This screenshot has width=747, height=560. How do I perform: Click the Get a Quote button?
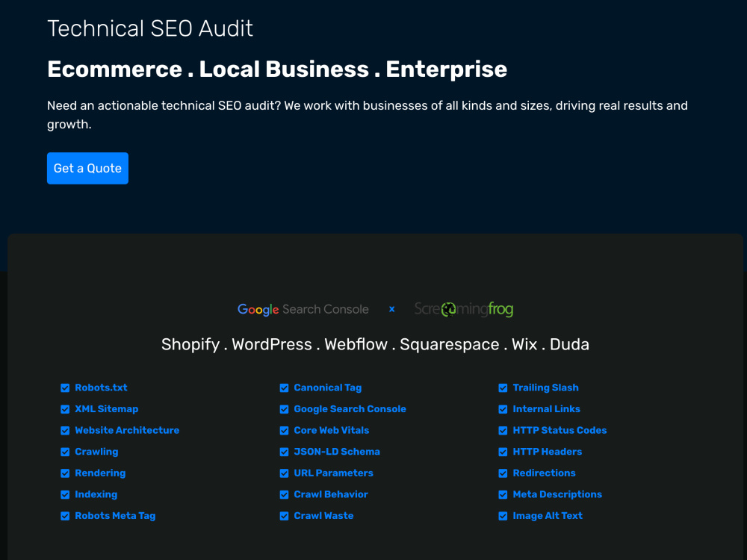point(87,168)
